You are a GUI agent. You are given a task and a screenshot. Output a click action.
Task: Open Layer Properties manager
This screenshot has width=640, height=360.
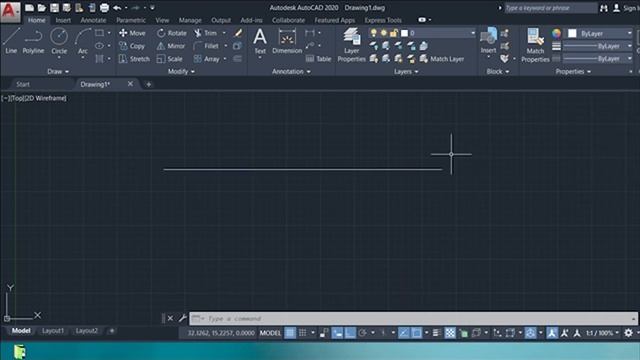[x=351, y=45]
